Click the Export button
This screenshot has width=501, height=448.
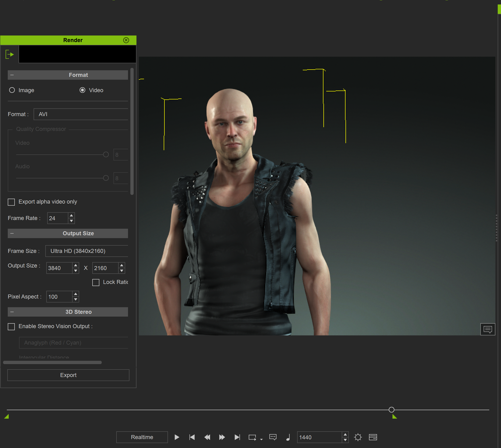(x=68, y=375)
